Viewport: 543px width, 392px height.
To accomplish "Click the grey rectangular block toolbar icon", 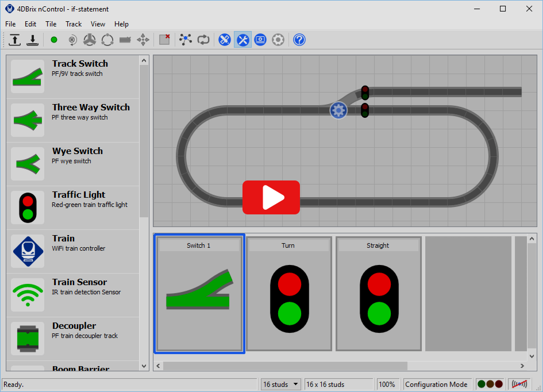I will 125,40.
